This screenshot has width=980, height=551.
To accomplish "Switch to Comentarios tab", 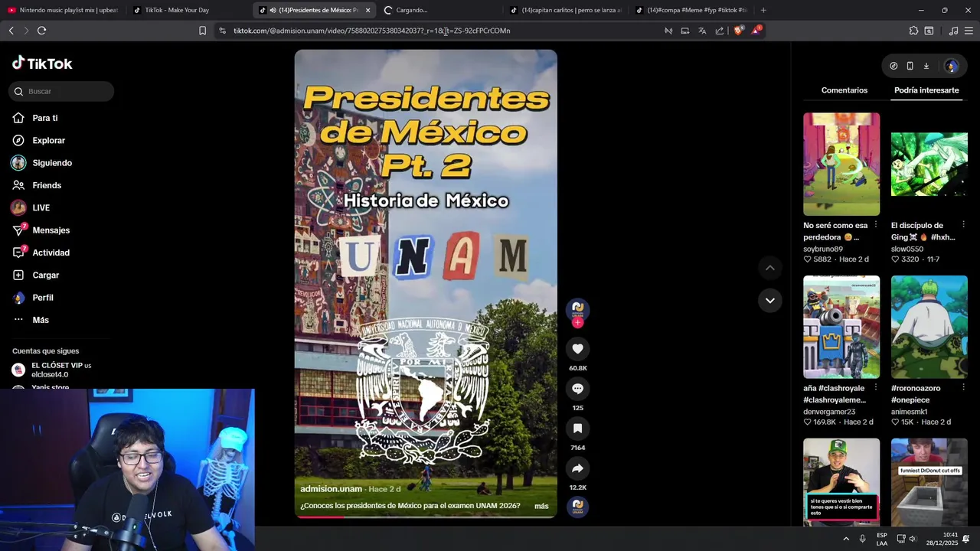I will tap(844, 90).
